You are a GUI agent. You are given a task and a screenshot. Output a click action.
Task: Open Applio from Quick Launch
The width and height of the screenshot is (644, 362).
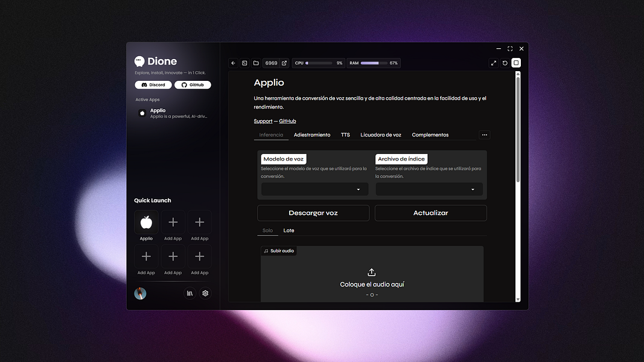coord(146,223)
